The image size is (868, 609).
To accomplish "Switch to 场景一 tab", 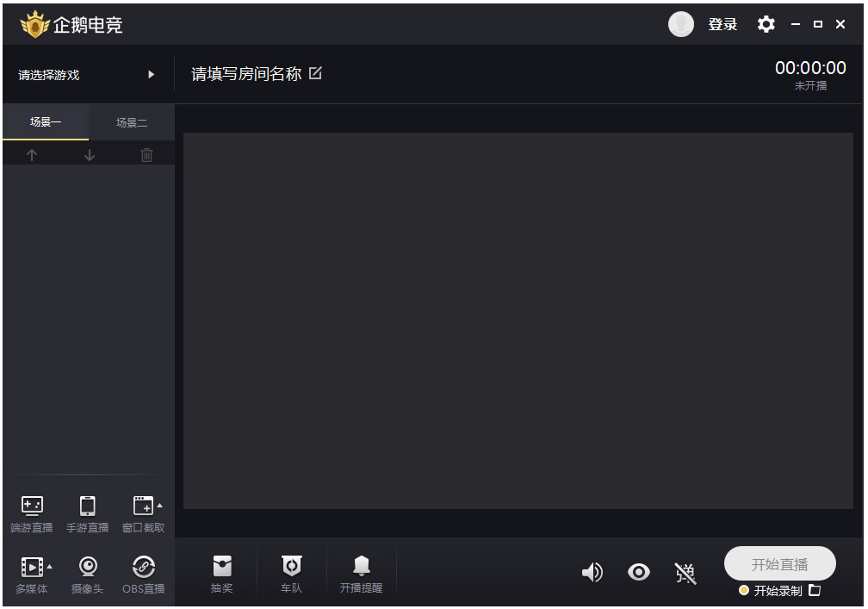I will (46, 121).
